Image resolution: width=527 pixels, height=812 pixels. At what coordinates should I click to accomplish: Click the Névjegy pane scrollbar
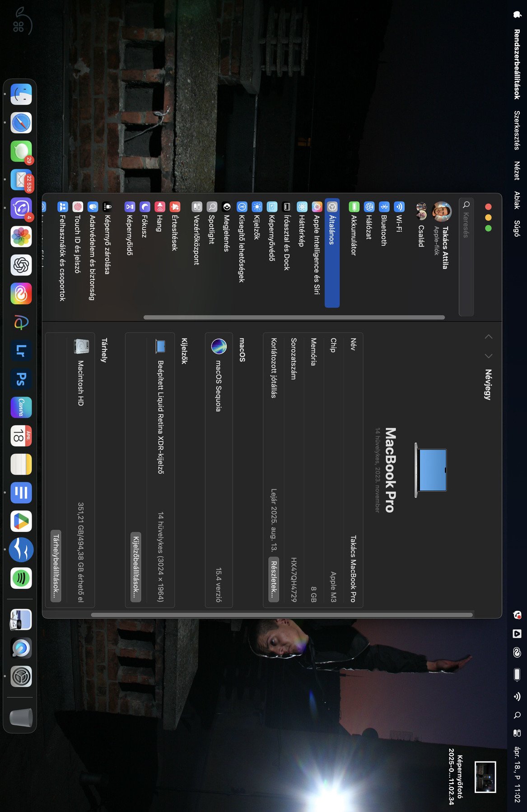(x=282, y=615)
